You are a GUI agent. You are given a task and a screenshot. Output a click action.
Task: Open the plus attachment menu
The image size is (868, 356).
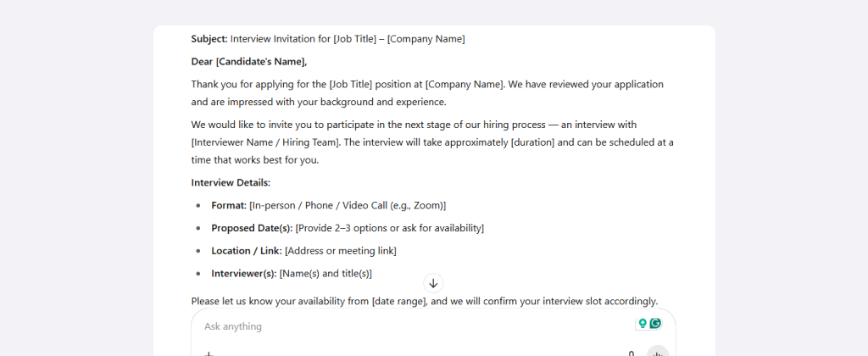209,353
